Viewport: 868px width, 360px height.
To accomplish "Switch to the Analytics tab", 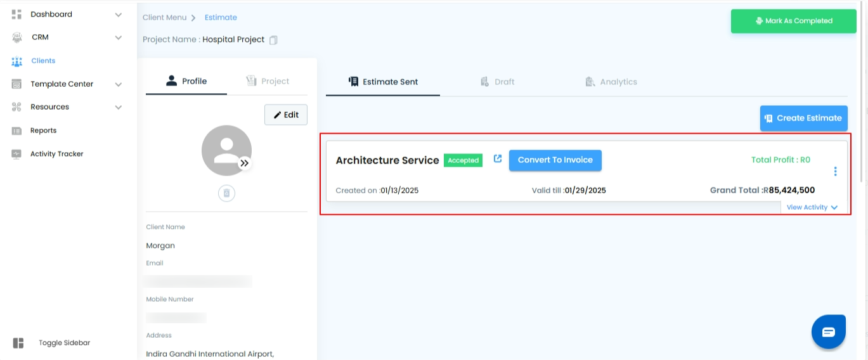I will coord(611,82).
